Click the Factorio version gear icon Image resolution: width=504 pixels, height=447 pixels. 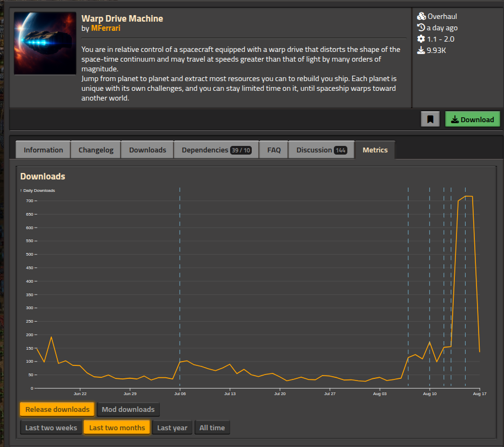pos(421,39)
